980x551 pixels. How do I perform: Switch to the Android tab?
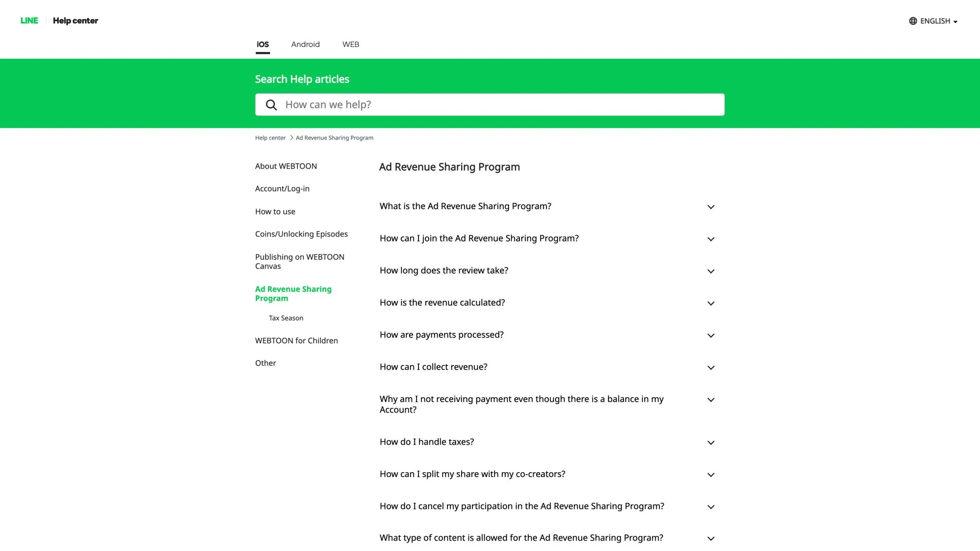pos(305,44)
